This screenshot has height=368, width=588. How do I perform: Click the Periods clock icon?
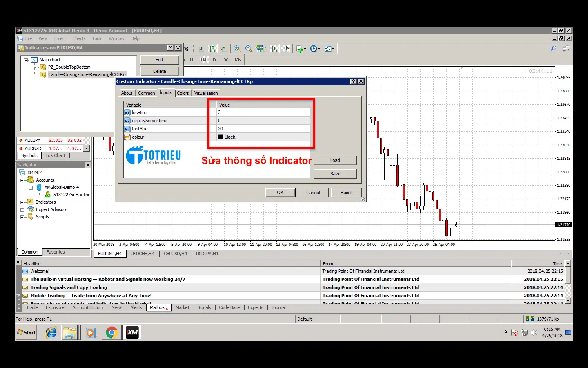coord(313,49)
